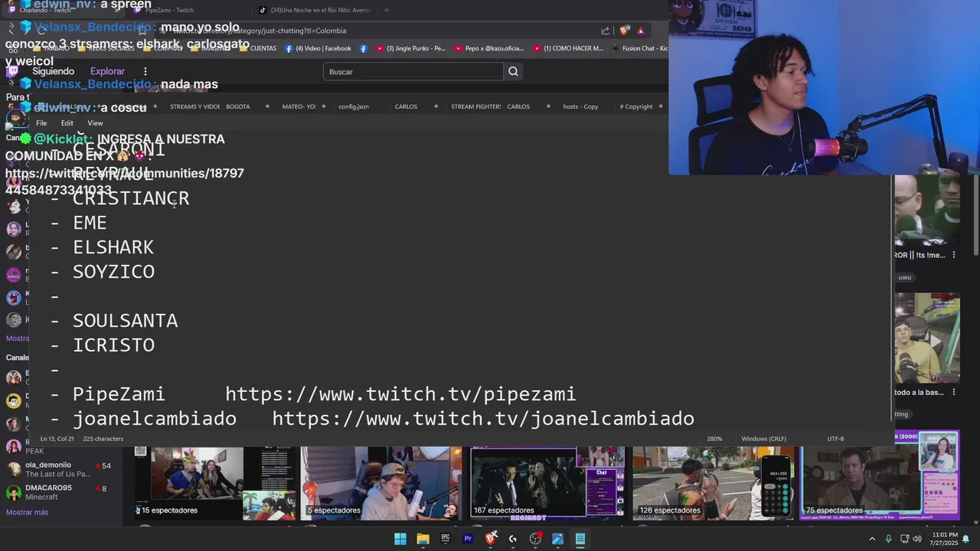This screenshot has height=551, width=980.
Task: Switch to STREAMS Y VIDOS Notepad tab
Action: click(194, 106)
